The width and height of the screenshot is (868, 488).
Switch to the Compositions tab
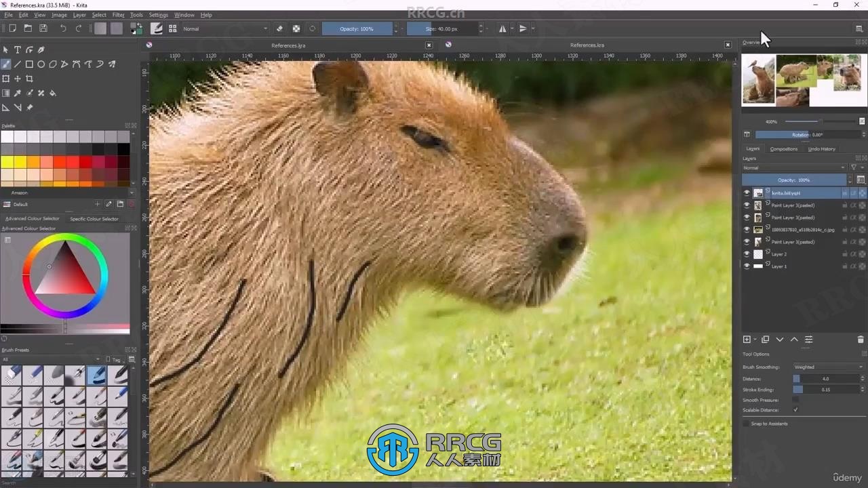tap(784, 148)
